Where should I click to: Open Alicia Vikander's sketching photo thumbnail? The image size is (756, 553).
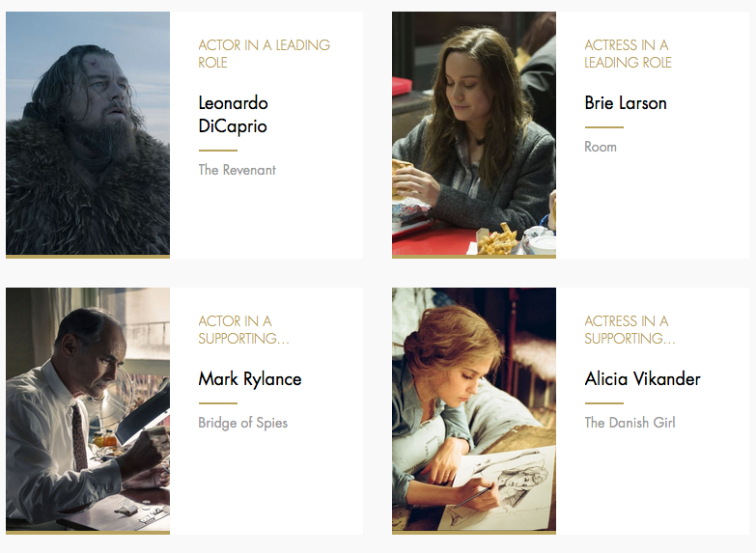(474, 409)
